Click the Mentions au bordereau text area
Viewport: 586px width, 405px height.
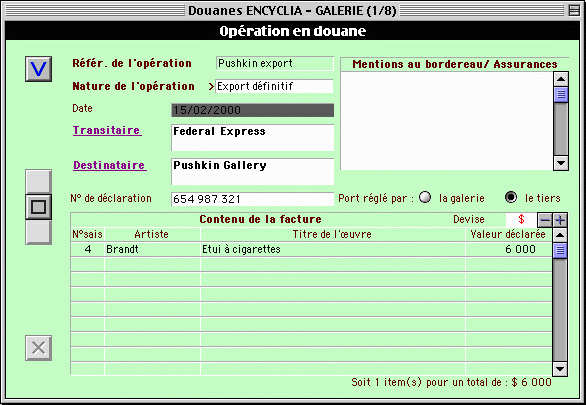[447, 121]
